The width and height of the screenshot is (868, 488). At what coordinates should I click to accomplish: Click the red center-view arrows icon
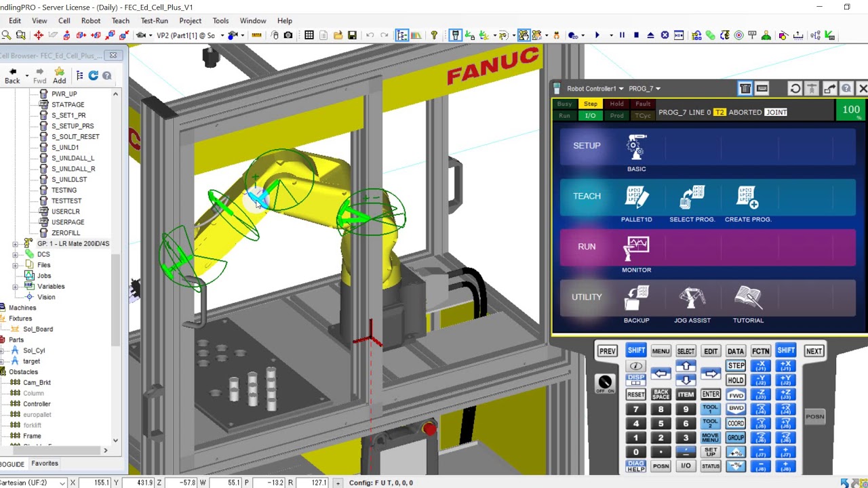click(x=38, y=35)
